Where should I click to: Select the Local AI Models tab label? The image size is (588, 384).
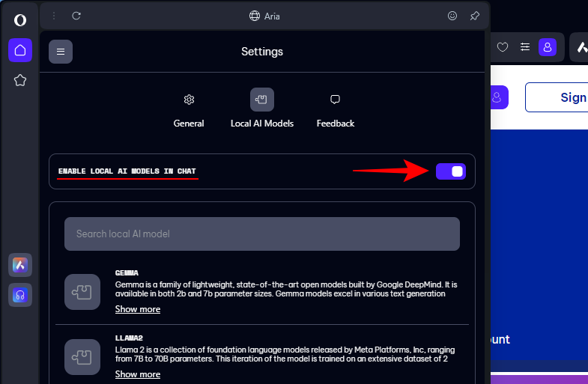[x=262, y=124]
